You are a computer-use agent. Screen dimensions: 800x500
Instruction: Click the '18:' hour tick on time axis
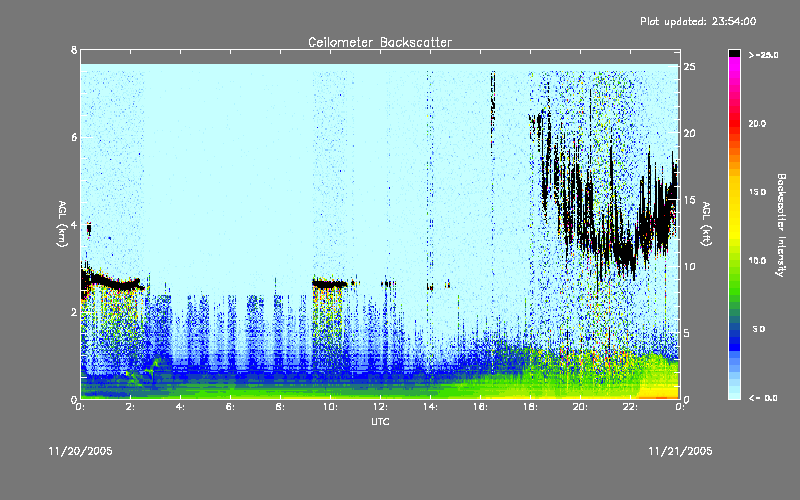coord(531,407)
